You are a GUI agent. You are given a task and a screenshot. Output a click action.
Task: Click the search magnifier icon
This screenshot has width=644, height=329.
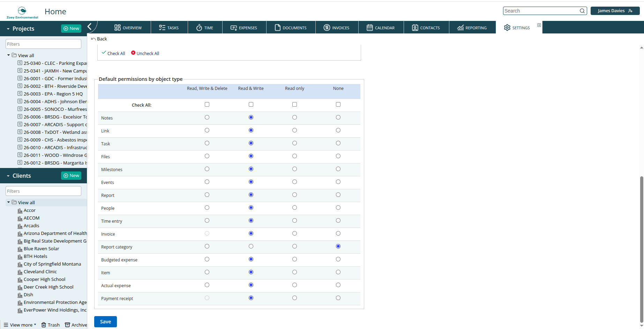582,11
